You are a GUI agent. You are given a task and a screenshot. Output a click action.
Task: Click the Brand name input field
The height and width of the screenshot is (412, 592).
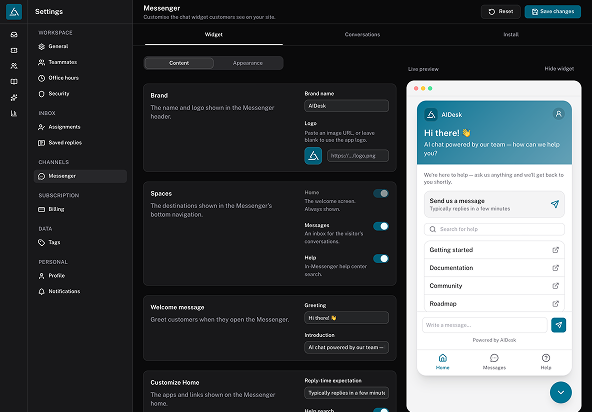346,106
